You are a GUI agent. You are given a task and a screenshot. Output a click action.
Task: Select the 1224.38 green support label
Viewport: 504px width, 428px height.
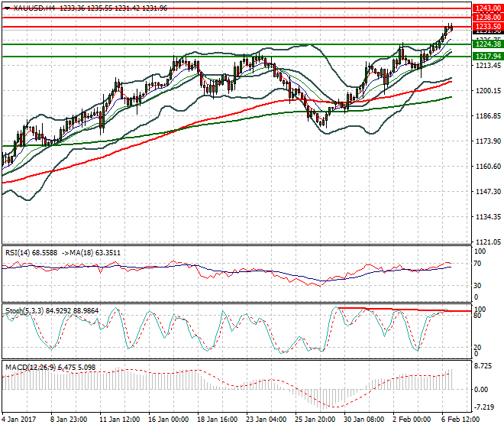pyautogui.click(x=488, y=44)
